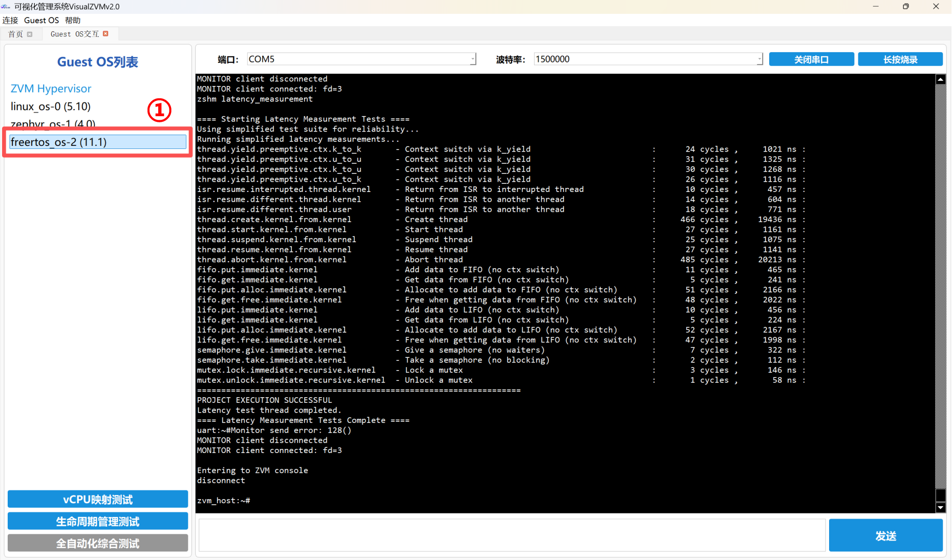This screenshot has height=560, width=952.
Task: Click the terminal scrollbar down arrow
Action: point(940,507)
